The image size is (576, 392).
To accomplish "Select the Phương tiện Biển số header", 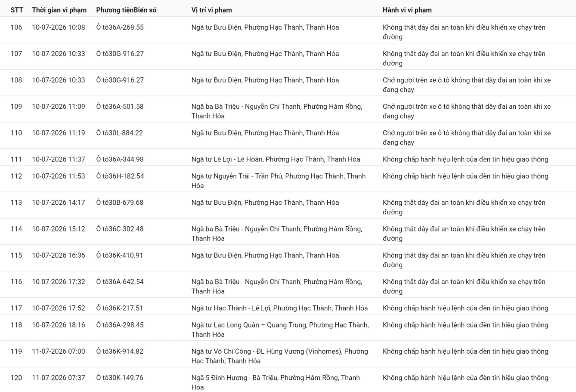I will 126,10.
